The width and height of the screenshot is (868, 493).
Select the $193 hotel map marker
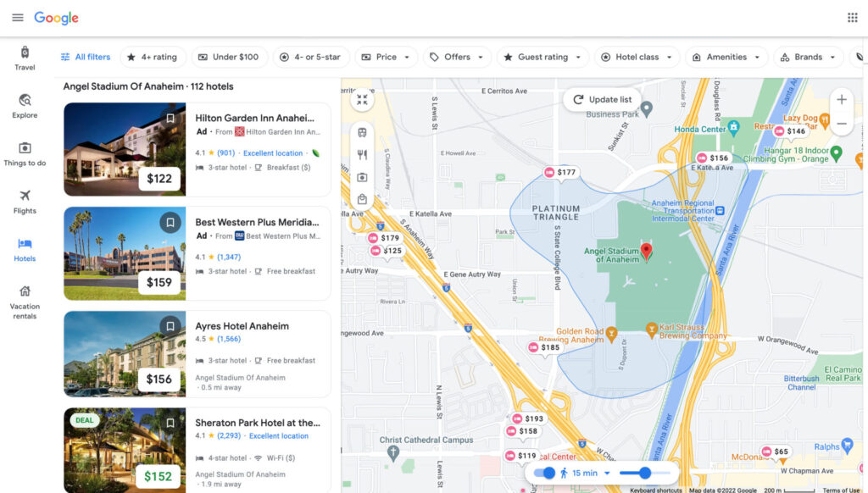[528, 418]
